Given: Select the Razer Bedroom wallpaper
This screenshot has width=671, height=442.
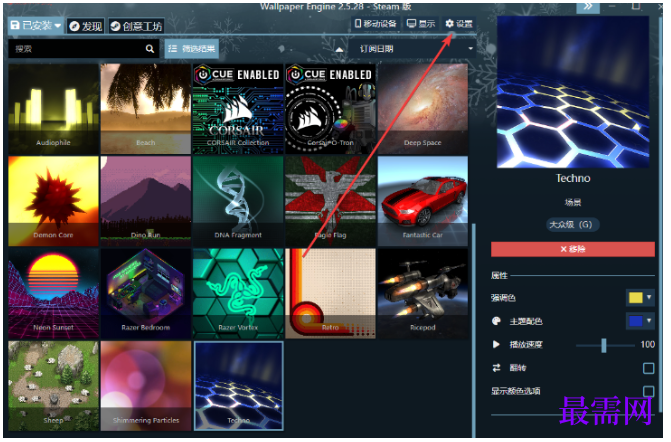Looking at the screenshot, I should (146, 294).
